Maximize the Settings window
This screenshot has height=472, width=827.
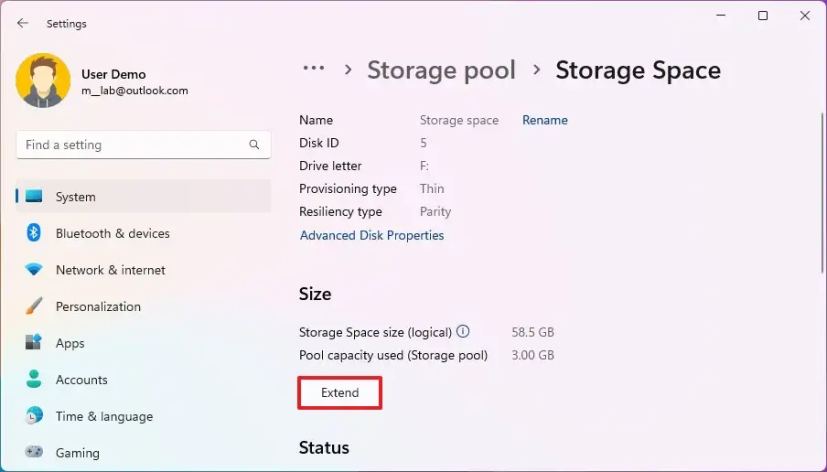pyautogui.click(x=763, y=16)
